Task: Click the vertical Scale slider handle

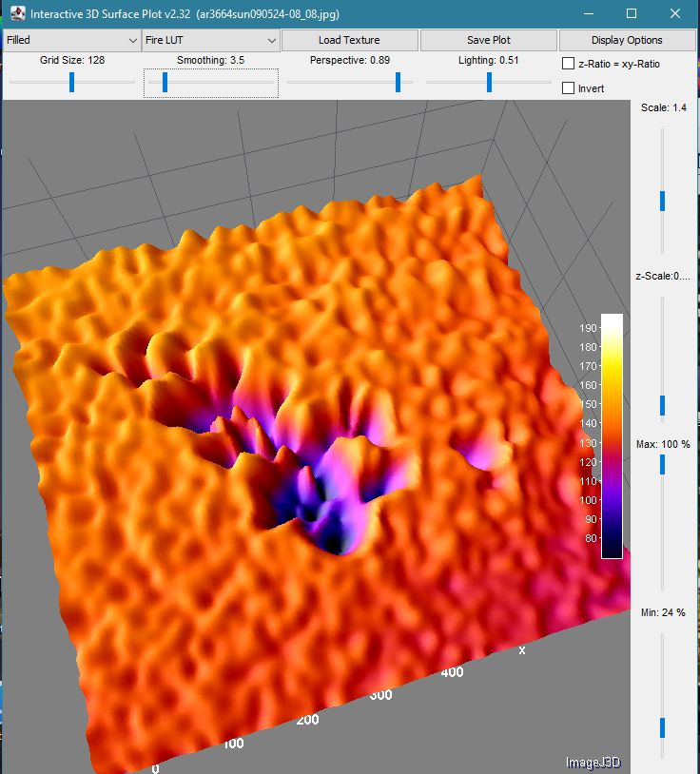Action: coord(663,201)
